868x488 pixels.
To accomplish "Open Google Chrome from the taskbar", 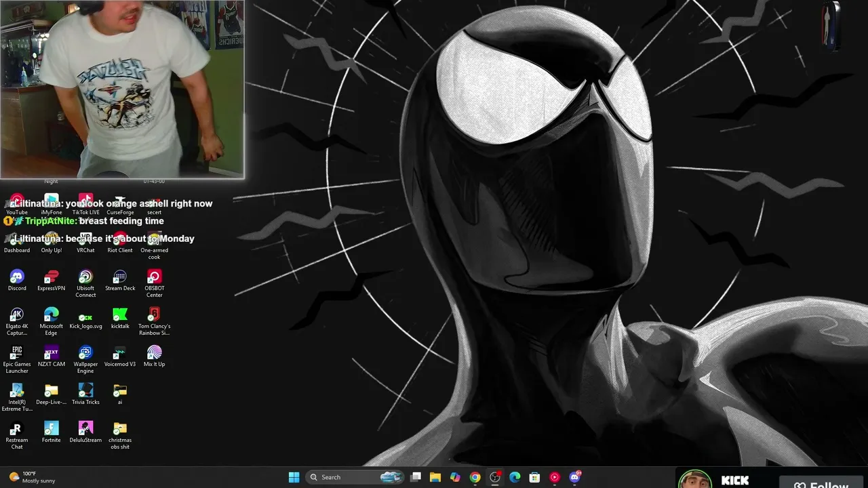I will click(475, 477).
